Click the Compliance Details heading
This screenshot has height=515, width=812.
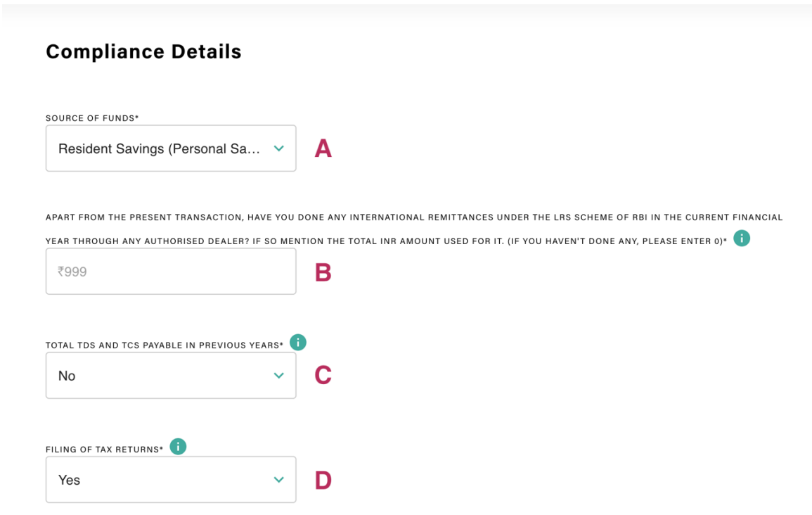coord(143,52)
